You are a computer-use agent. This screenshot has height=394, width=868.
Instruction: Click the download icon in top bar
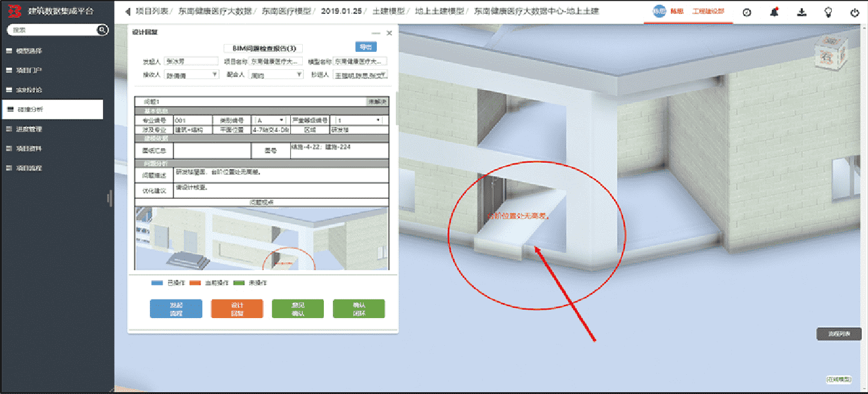point(801,12)
